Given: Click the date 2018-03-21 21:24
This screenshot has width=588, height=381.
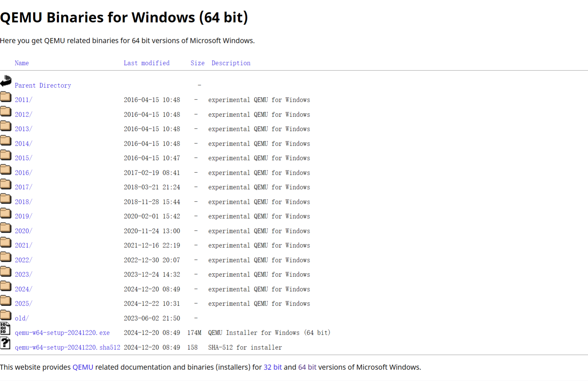Looking at the screenshot, I should click(x=152, y=187).
